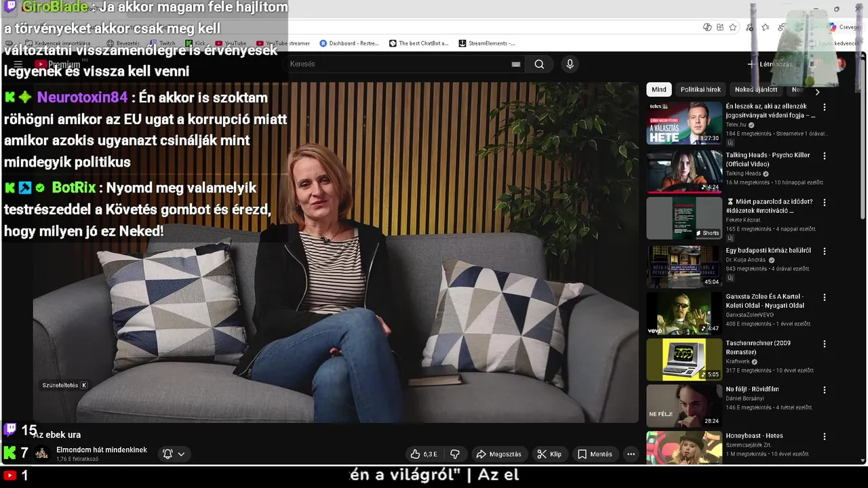Dislike the video with thumbs down
This screenshot has width=868, height=488.
click(455, 454)
